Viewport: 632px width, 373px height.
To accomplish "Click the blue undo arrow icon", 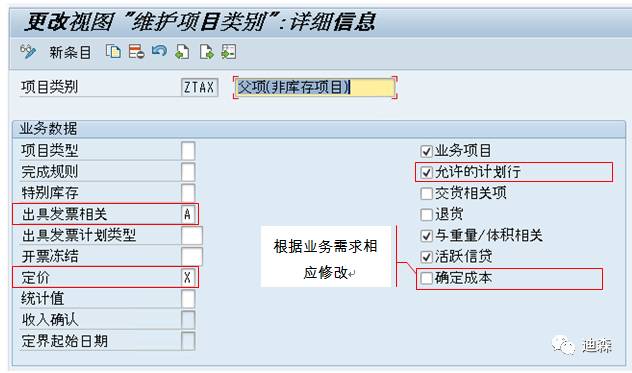I will [x=159, y=51].
